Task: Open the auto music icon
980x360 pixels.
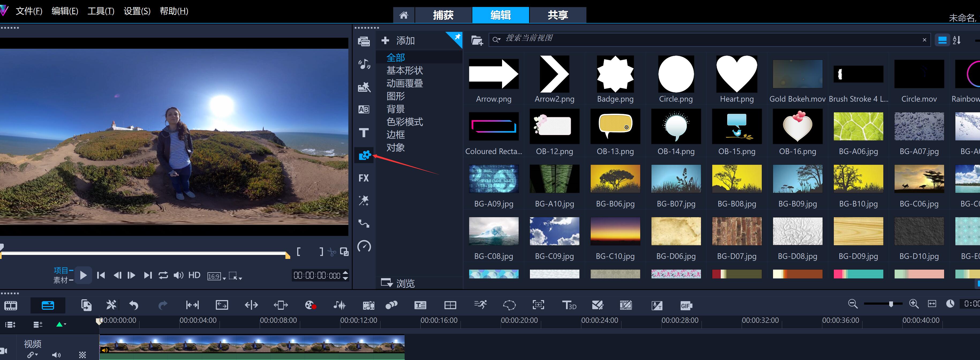Action: coord(369,305)
